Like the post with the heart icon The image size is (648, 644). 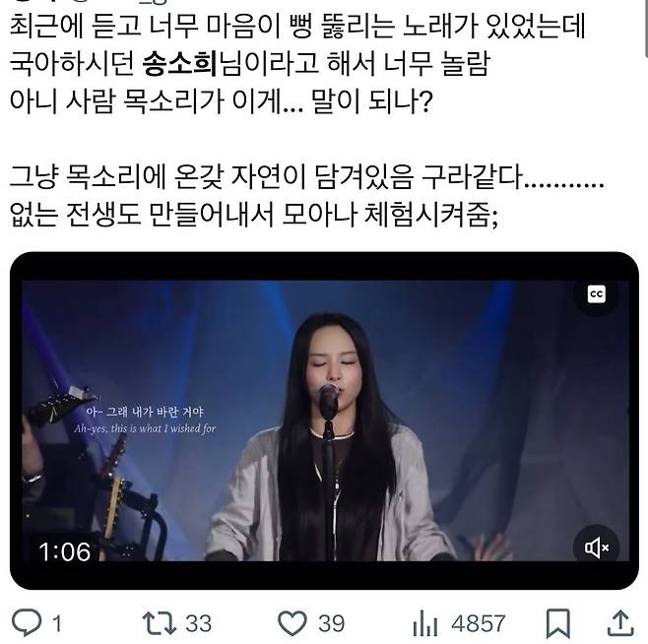[x=292, y=623]
